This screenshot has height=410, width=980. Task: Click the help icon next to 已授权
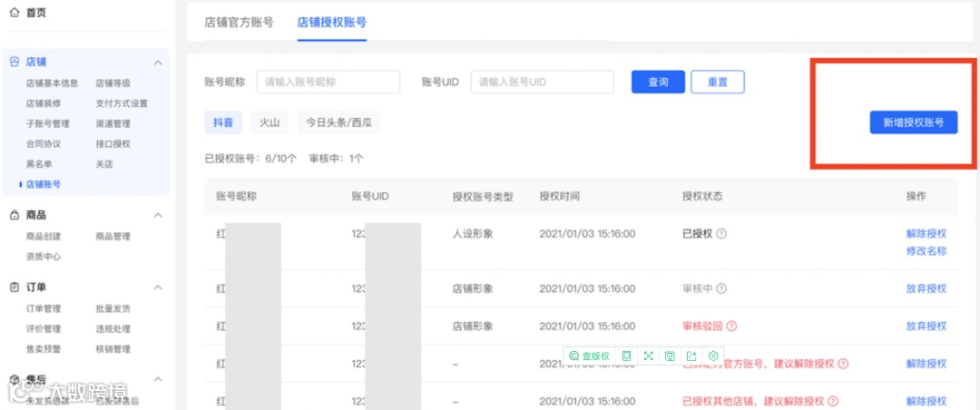coord(721,234)
